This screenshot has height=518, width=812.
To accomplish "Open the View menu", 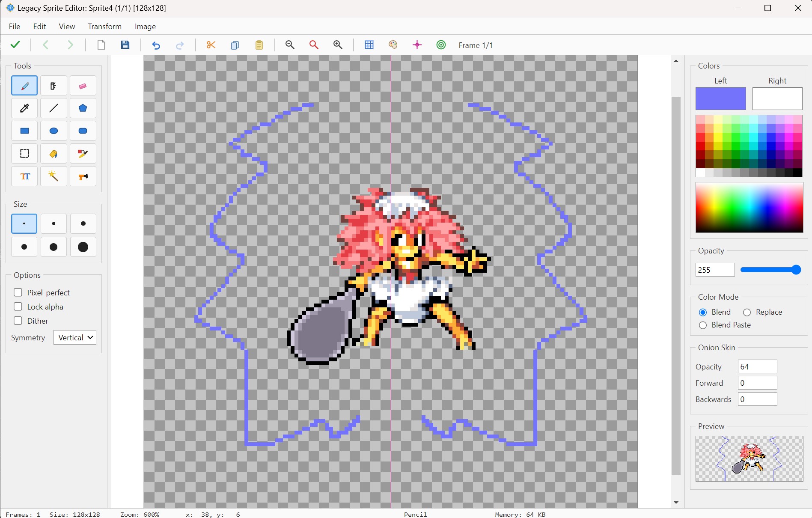I will pyautogui.click(x=67, y=26).
